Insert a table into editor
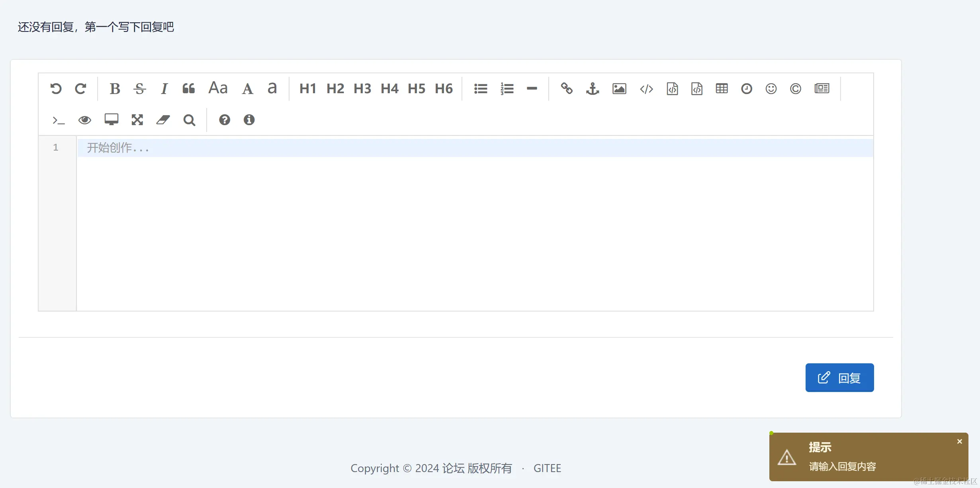 coord(722,88)
